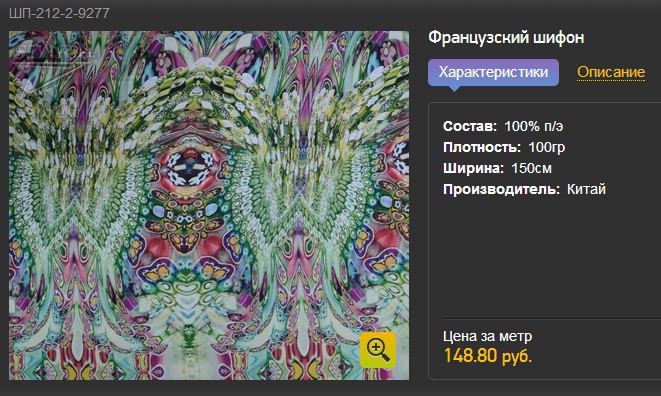661x396 pixels.
Task: Select the product code ШП-212-2-9277
Action: point(59,13)
